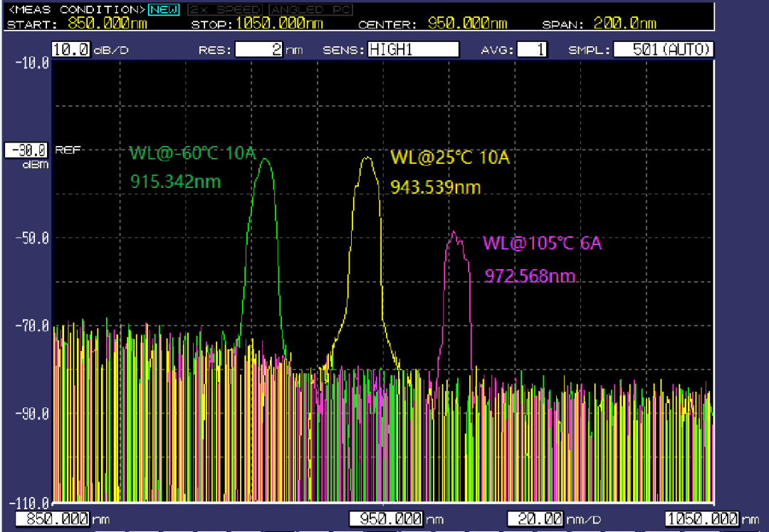Click the green WL@-60°C 10A label
The image size is (769, 532).
pos(193,153)
